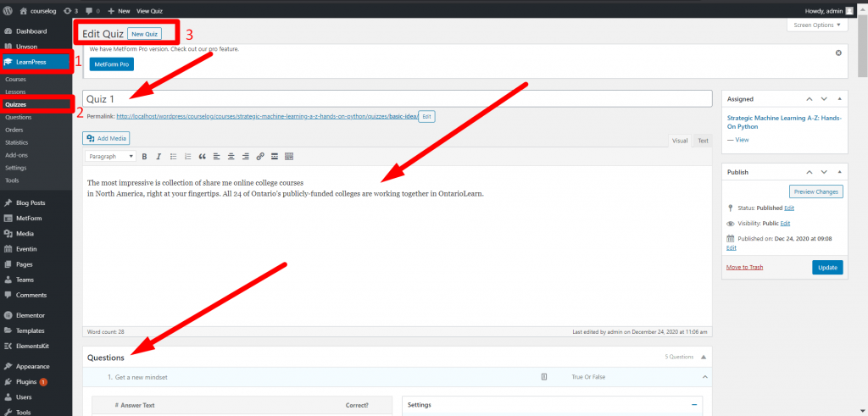Dismiss the MetForm Pro notice
This screenshot has height=416, width=868.
pos(838,53)
